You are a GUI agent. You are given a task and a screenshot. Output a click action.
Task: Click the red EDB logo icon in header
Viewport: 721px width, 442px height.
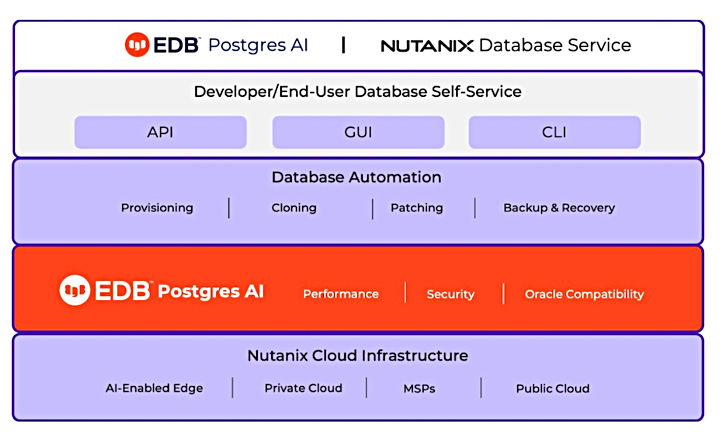click(x=137, y=45)
